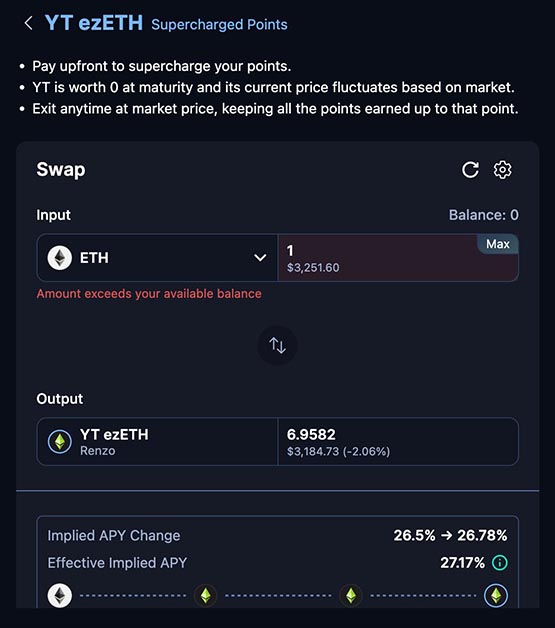Click the YT ezETH page title
This screenshot has height=628, width=555.
click(94, 23)
